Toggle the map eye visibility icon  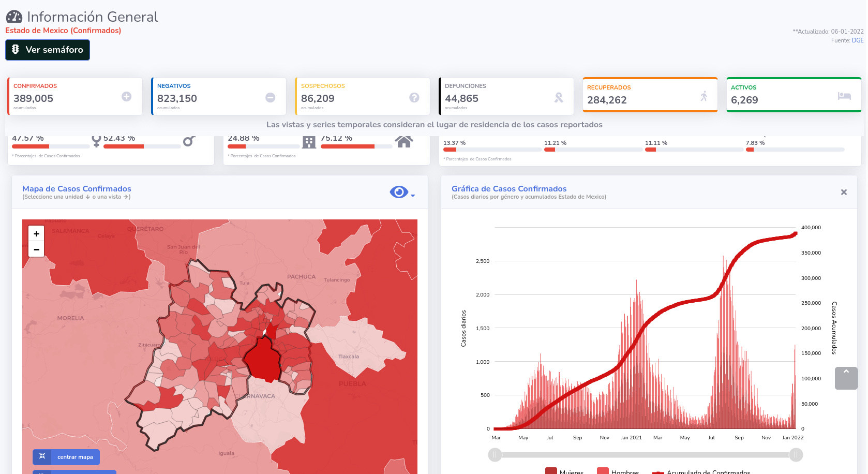click(x=399, y=192)
